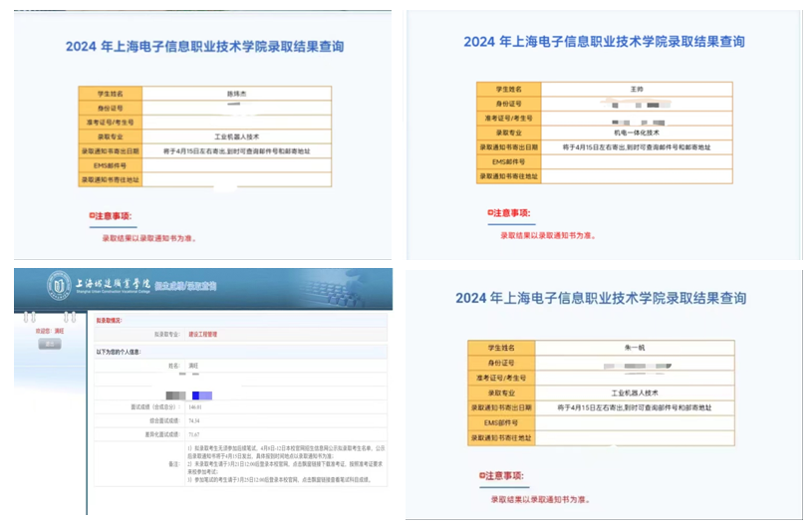Click the 备注 remarks label
The image size is (812, 527).
174,464
